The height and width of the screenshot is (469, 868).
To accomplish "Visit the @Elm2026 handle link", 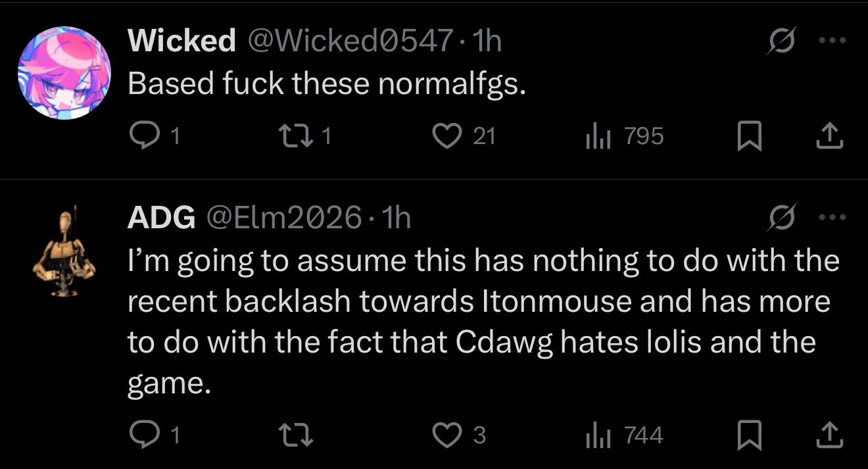I will 285,218.
